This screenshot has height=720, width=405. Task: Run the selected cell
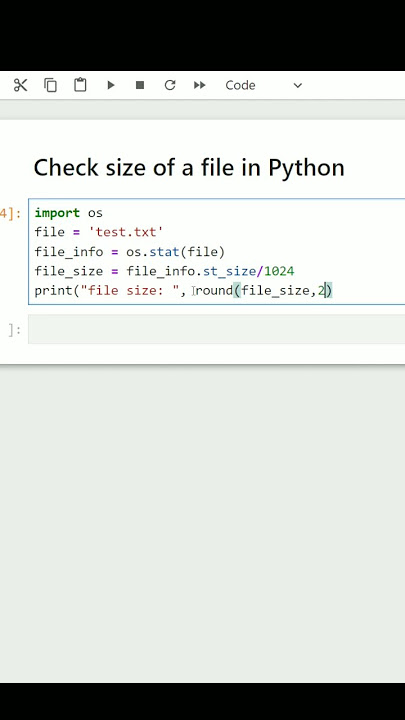coord(111,85)
